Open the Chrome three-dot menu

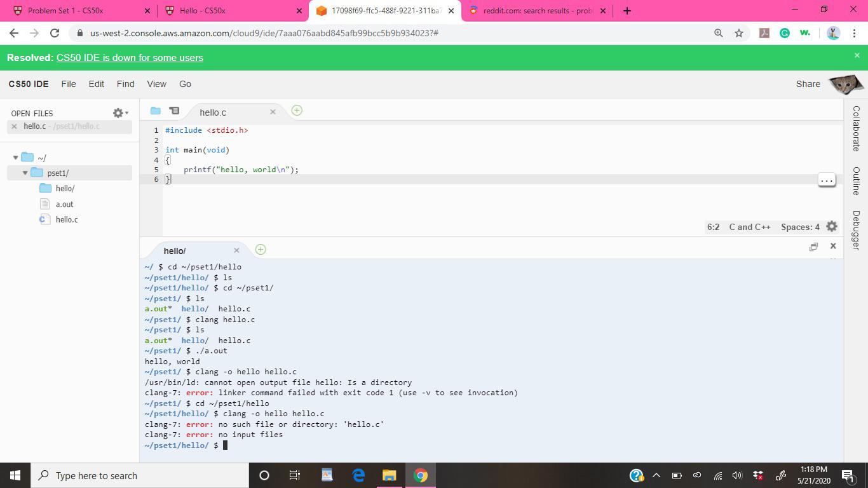pos(855,33)
